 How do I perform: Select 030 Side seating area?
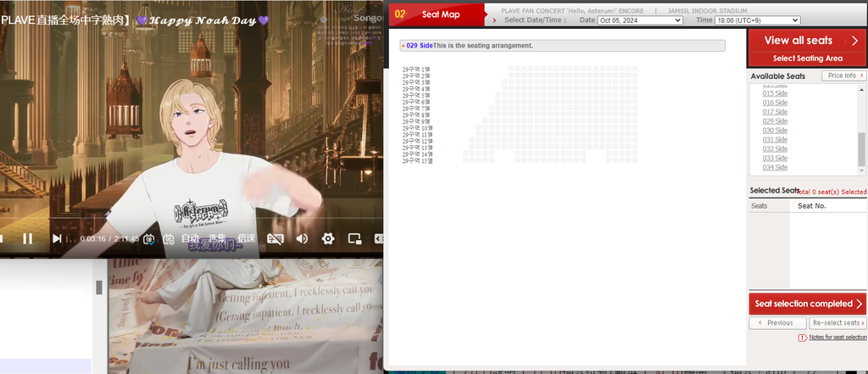pyautogui.click(x=775, y=131)
